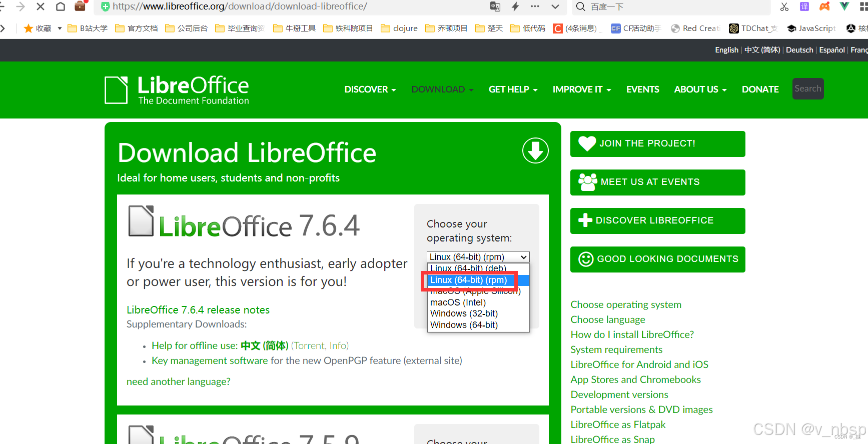Switch site language to English
The image size is (868, 444).
tap(726, 49)
